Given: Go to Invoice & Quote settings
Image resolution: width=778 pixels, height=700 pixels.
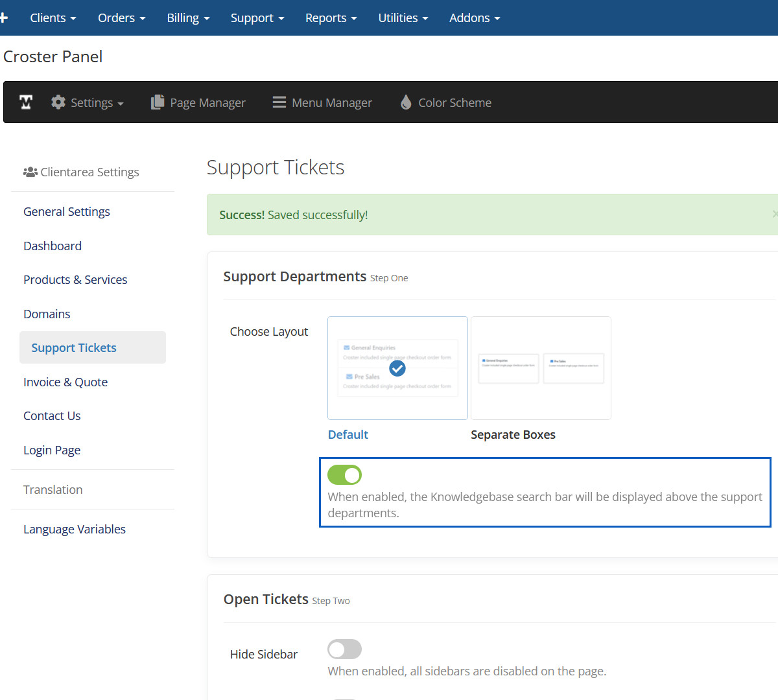Looking at the screenshot, I should click(65, 382).
